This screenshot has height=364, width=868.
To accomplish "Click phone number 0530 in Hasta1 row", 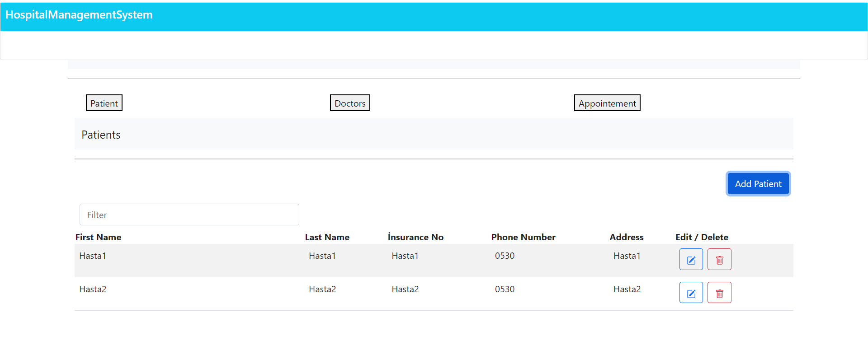I will click(505, 256).
